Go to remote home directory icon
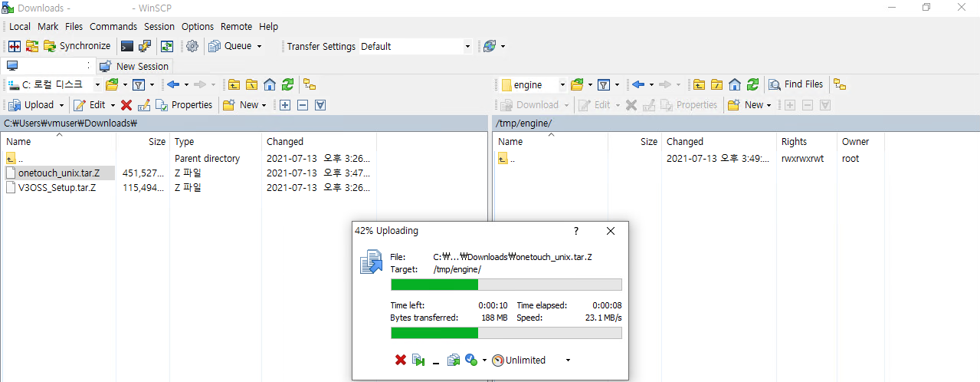 tap(734, 84)
